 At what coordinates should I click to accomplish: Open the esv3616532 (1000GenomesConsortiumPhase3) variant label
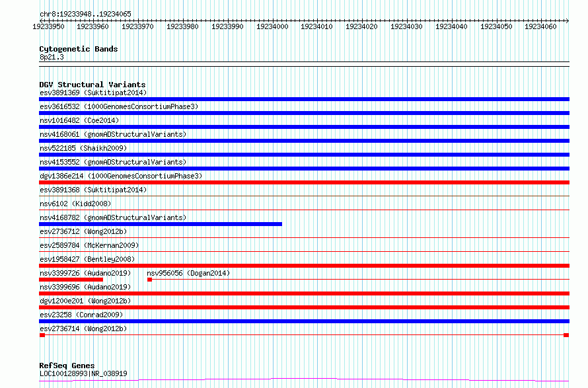[119, 106]
